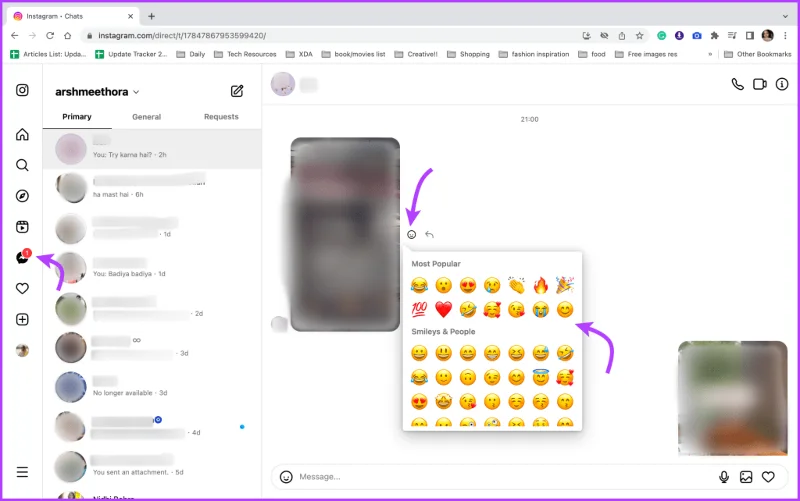Switch to General tab

tap(146, 117)
